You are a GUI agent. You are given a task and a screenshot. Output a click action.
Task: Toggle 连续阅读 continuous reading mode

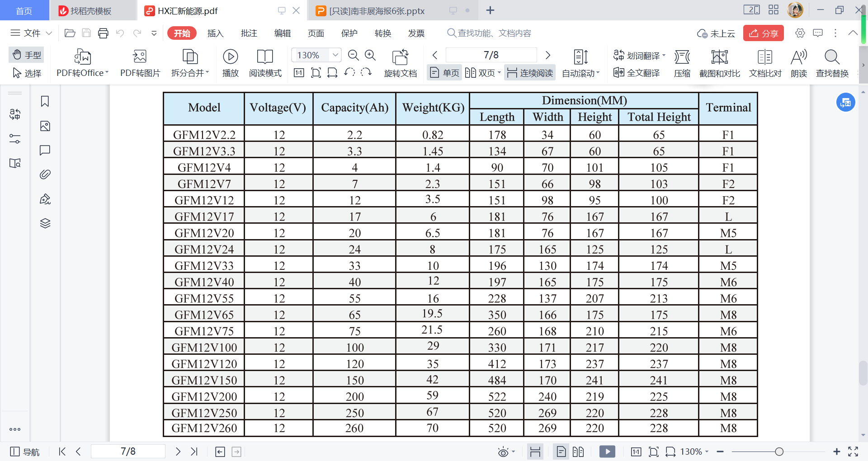(x=530, y=73)
